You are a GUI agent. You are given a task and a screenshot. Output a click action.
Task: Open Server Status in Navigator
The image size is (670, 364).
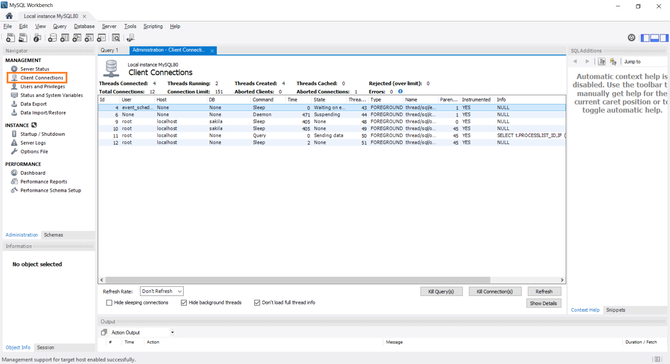35,69
